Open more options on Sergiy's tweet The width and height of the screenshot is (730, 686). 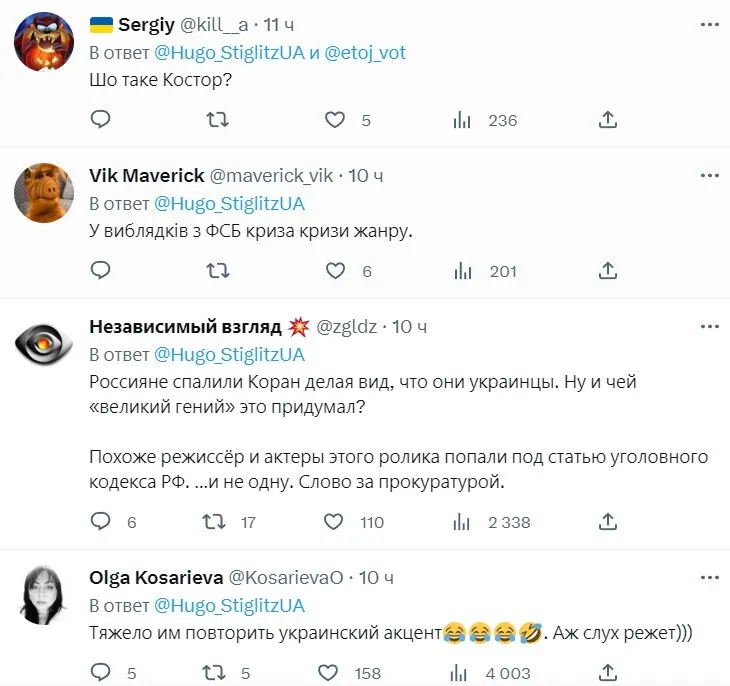pos(709,24)
